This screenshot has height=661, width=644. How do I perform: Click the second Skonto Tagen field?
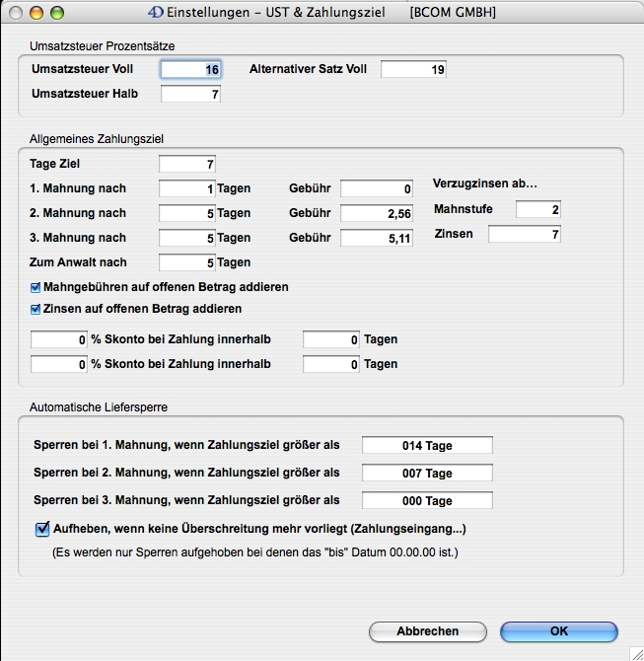tap(330, 364)
